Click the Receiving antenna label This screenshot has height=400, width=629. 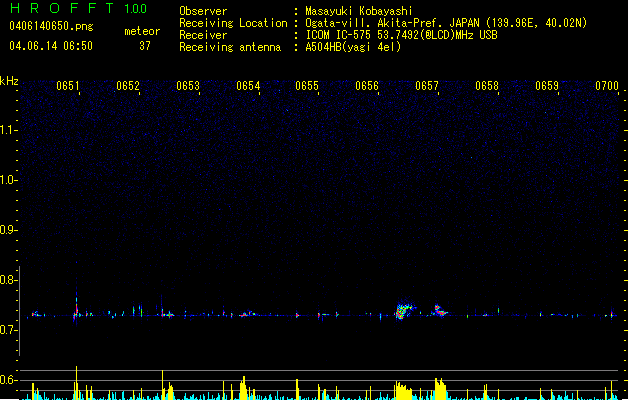pos(230,47)
